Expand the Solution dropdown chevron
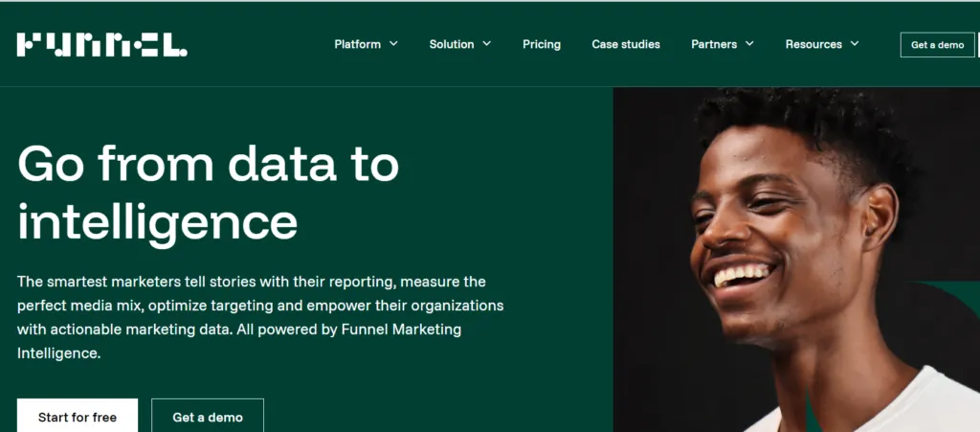 pyautogui.click(x=486, y=44)
